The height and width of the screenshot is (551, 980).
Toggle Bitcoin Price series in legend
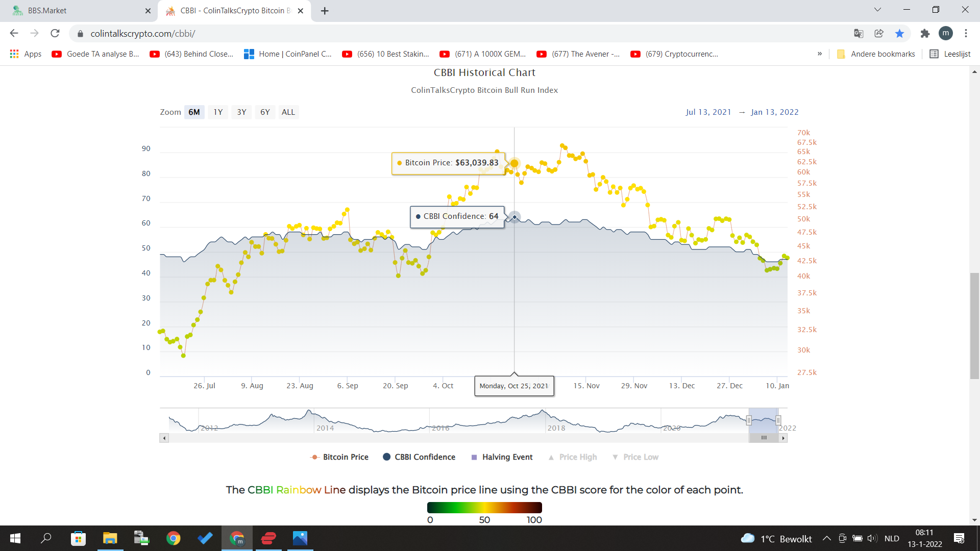(x=339, y=457)
